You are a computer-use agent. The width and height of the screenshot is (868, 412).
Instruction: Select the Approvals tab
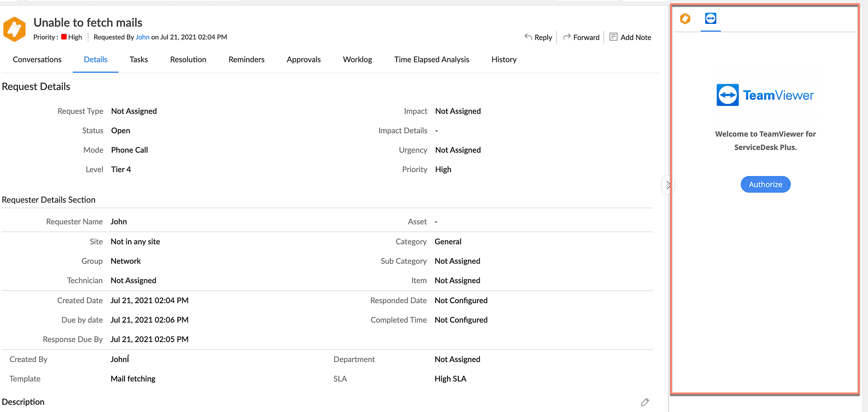coord(303,59)
